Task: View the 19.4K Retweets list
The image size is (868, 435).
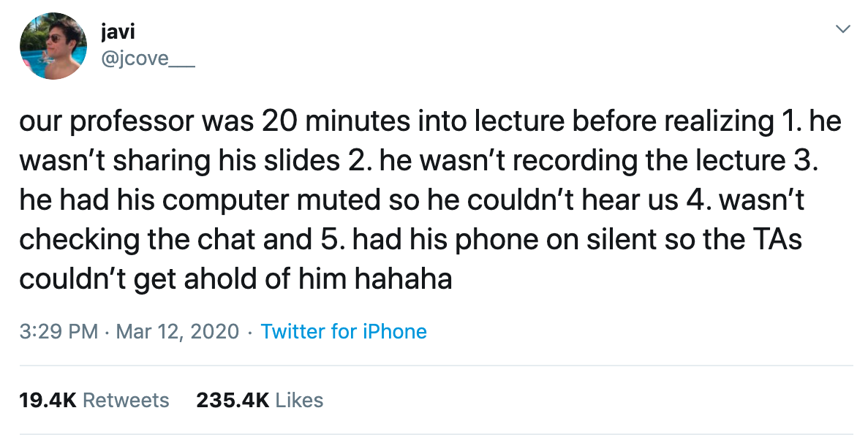Action: 94,400
